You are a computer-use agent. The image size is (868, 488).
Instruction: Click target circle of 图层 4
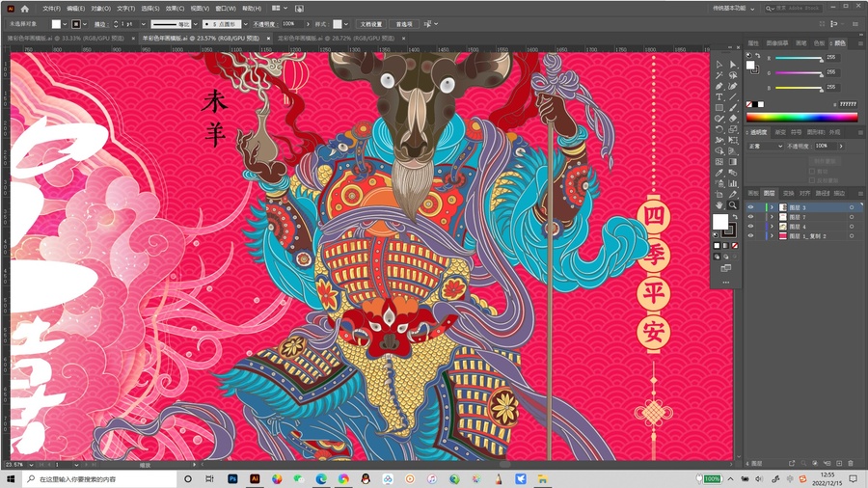point(852,227)
